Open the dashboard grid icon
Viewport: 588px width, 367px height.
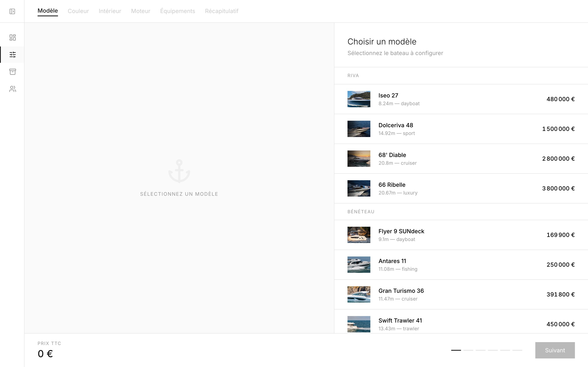point(13,37)
